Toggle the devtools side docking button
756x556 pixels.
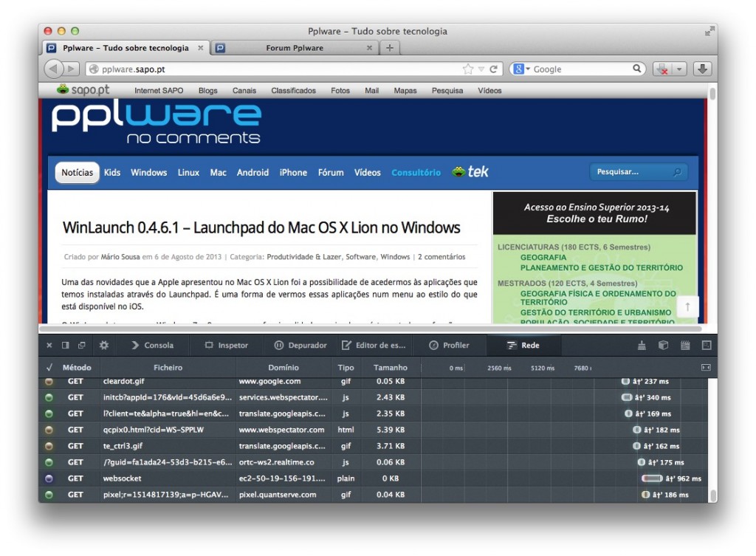(x=66, y=345)
